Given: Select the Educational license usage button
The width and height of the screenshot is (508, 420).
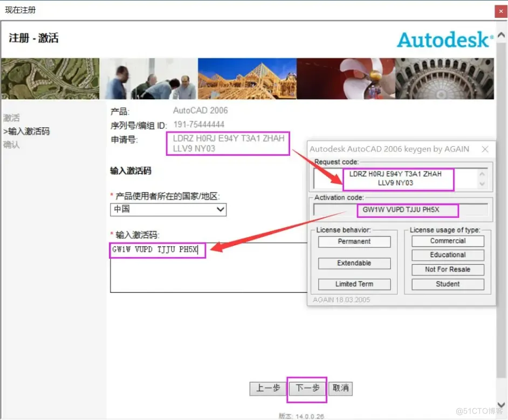Looking at the screenshot, I should (448, 255).
